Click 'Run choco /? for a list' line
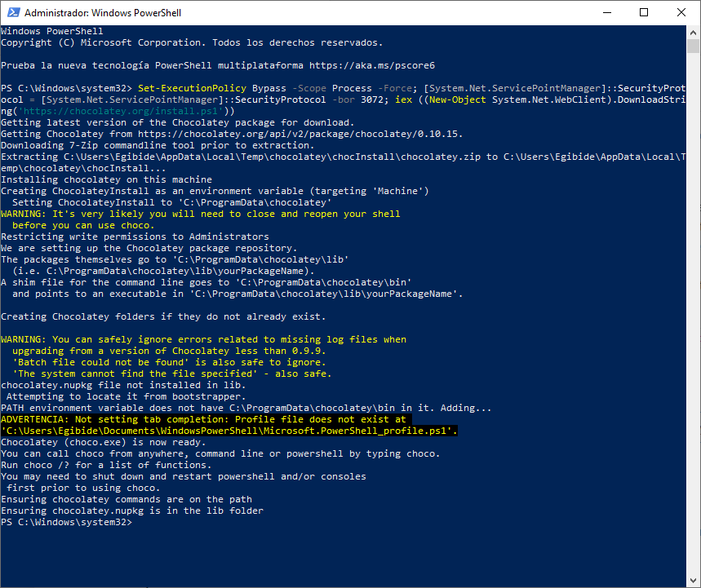Image resolution: width=701 pixels, height=588 pixels. pyautogui.click(x=106, y=465)
